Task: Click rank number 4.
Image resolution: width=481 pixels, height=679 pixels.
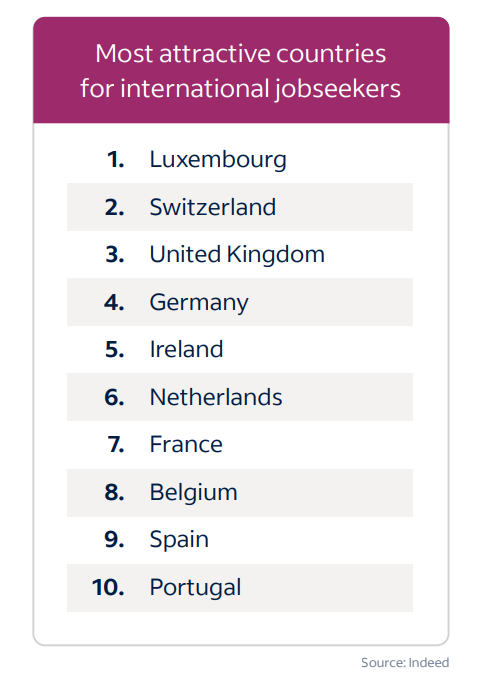Action: (x=114, y=302)
